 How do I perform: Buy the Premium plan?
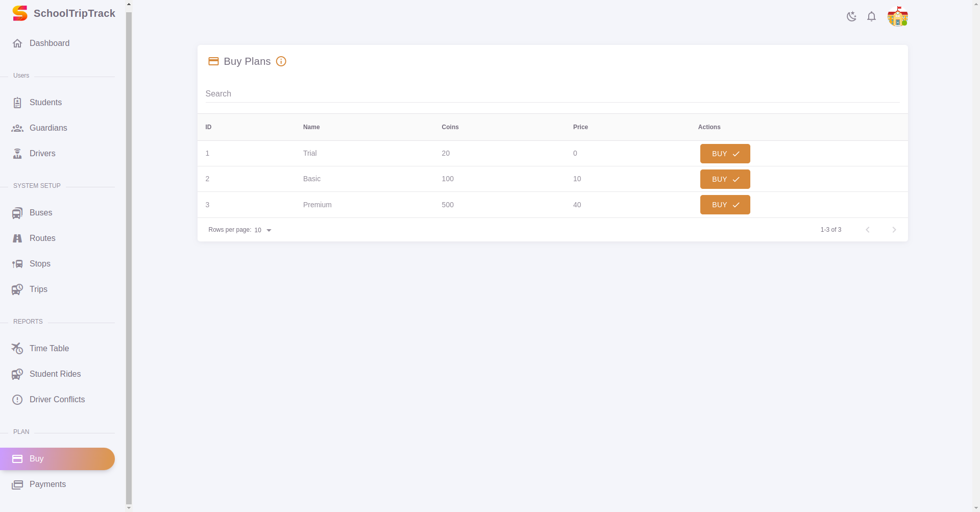click(x=725, y=204)
